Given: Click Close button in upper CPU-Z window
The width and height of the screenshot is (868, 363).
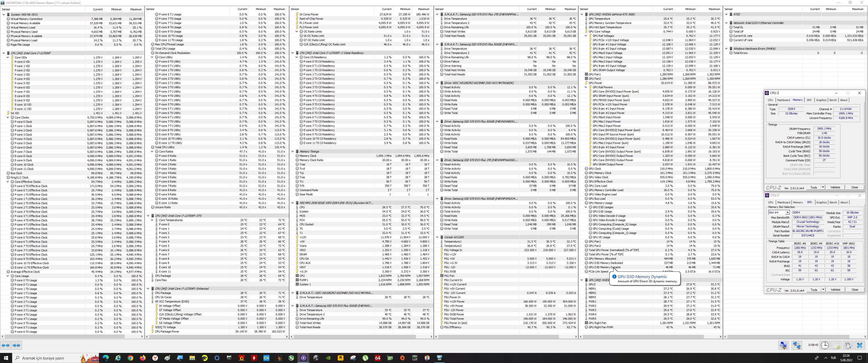Looking at the screenshot, I should coord(855,187).
